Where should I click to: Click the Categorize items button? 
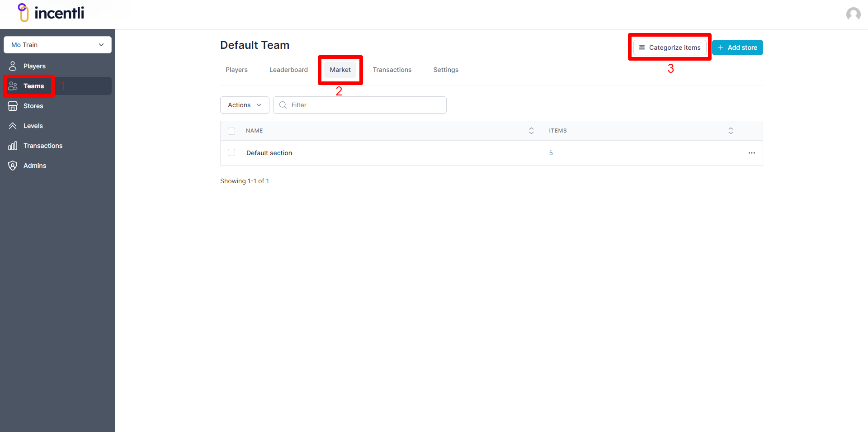[x=670, y=47]
